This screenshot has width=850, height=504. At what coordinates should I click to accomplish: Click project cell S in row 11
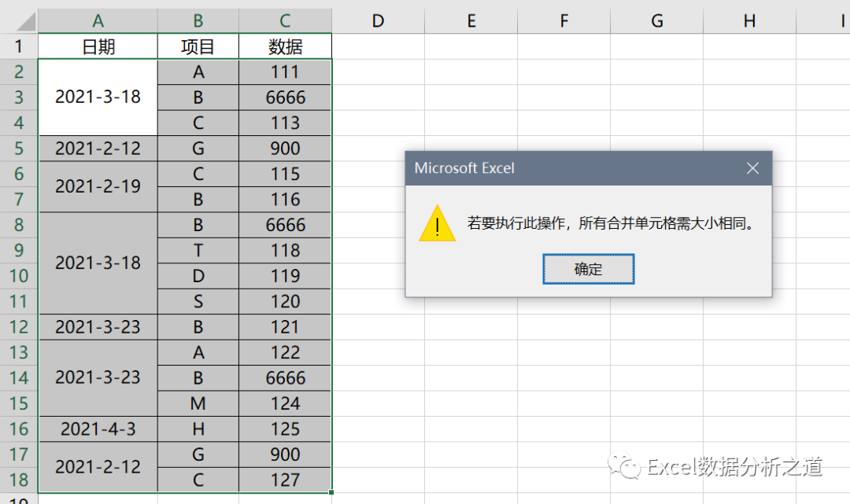click(x=198, y=301)
